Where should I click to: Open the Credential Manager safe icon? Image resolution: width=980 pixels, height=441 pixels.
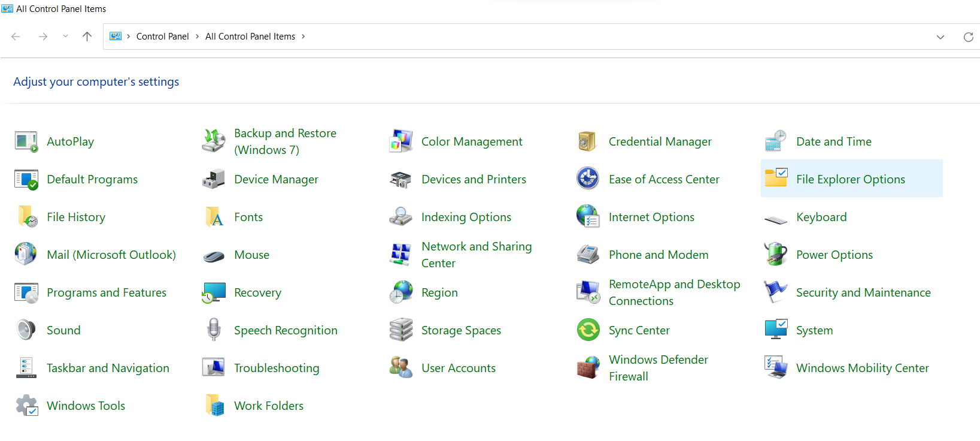point(588,141)
